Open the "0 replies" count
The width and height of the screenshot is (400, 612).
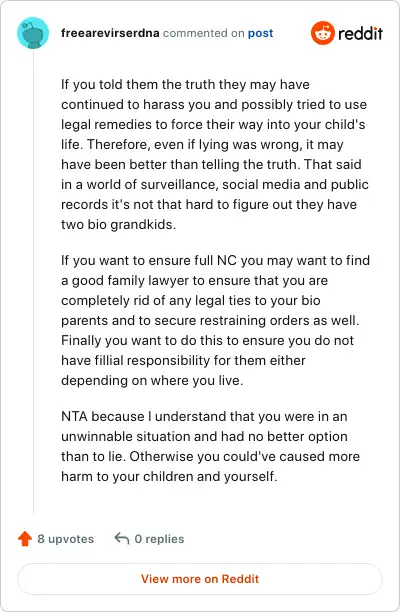tap(159, 539)
